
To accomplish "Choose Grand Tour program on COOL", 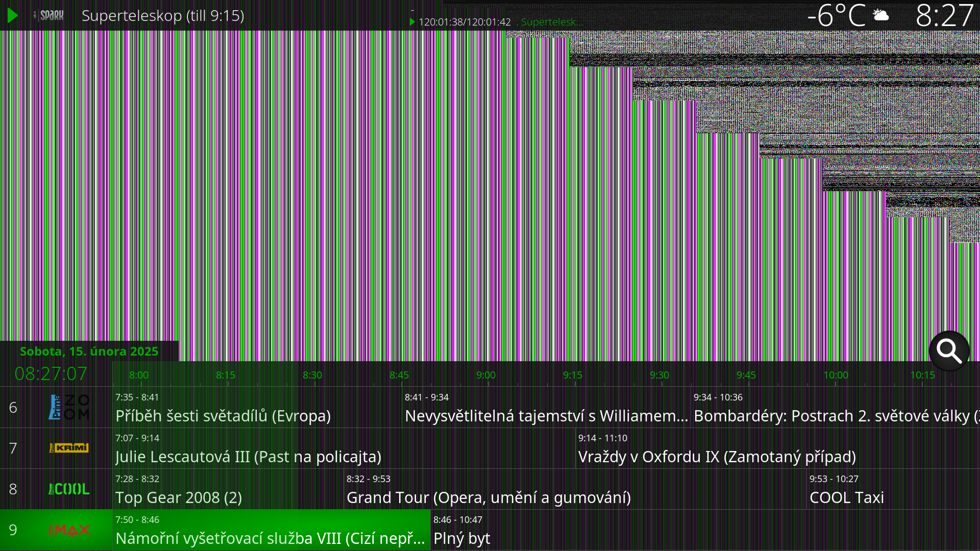I will point(488,497).
